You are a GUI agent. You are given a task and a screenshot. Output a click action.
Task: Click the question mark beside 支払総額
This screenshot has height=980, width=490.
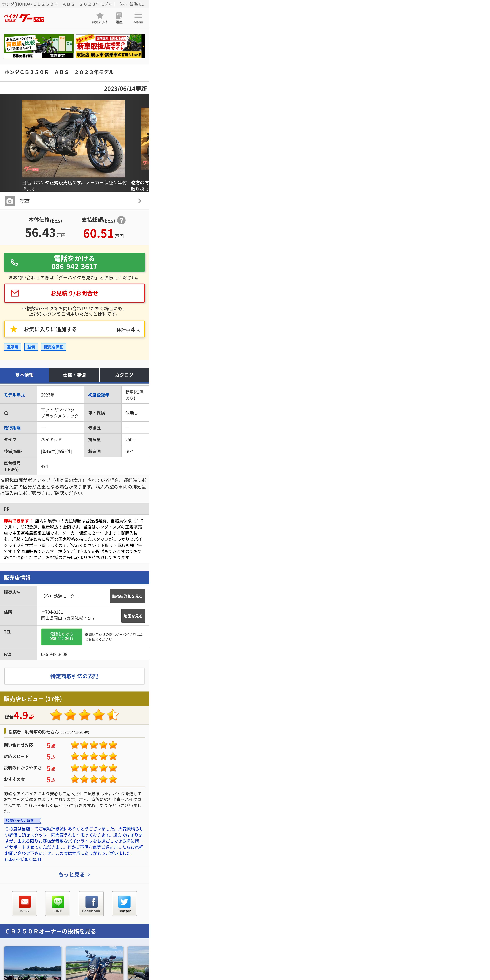[x=121, y=220]
